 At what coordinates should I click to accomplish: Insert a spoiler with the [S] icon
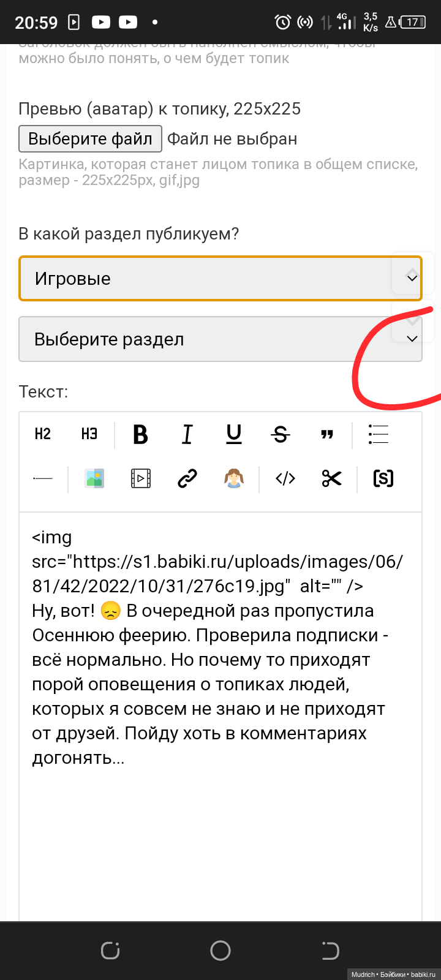pos(383,478)
